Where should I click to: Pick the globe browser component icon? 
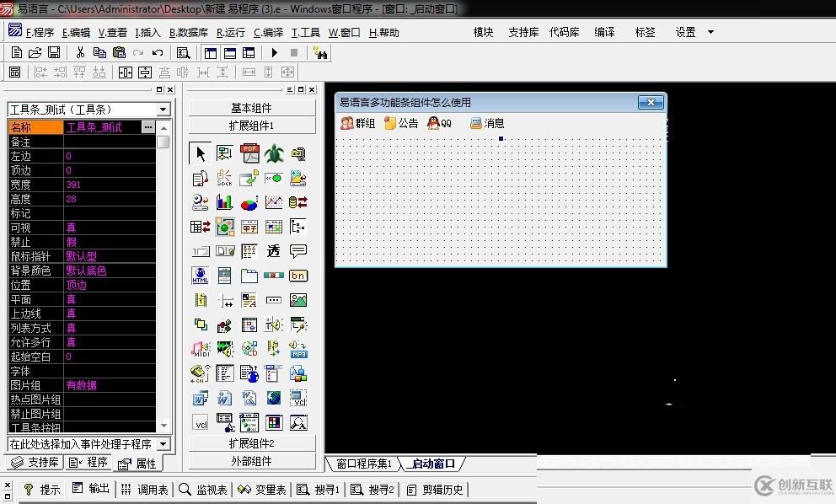coord(274,398)
